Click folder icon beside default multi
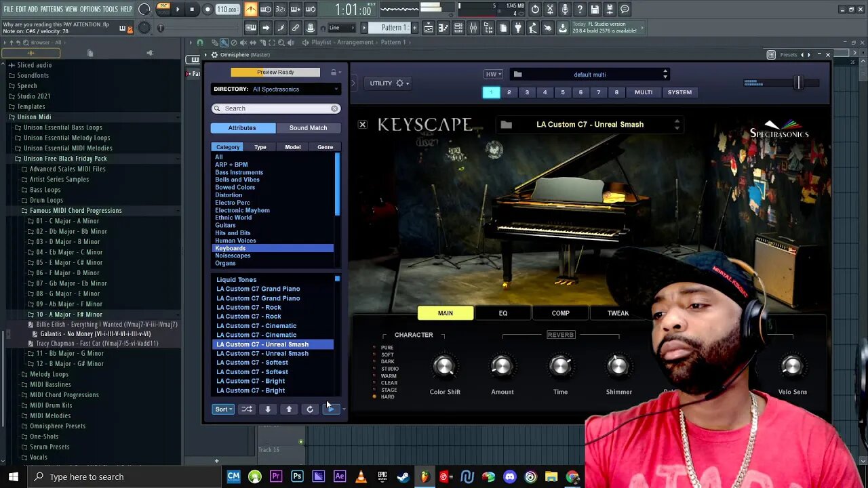Image resolution: width=868 pixels, height=488 pixels. pos(518,75)
